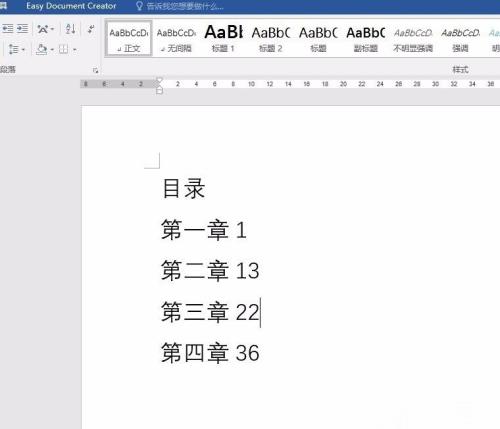Screen dimensions: 500x429
Task: Open the Paragraph settings dialog launcher
Action: point(96,70)
